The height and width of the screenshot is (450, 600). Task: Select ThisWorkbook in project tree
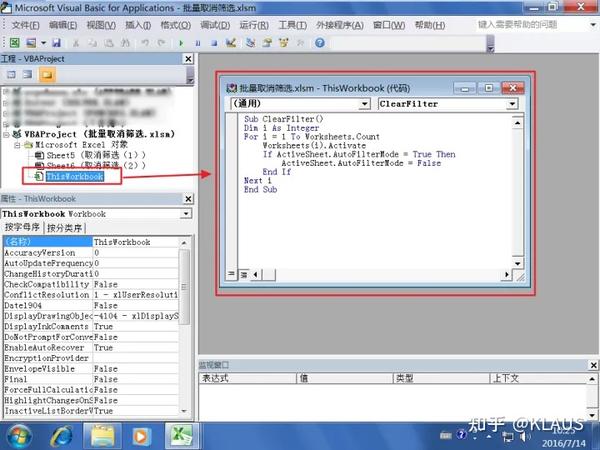pyautogui.click(x=75, y=176)
